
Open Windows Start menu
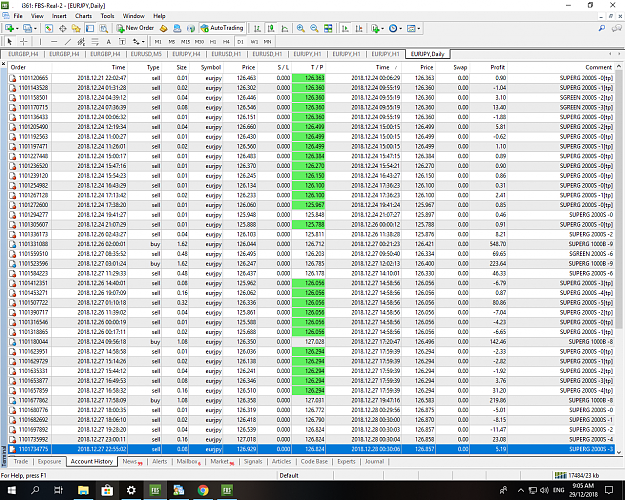click(11, 490)
